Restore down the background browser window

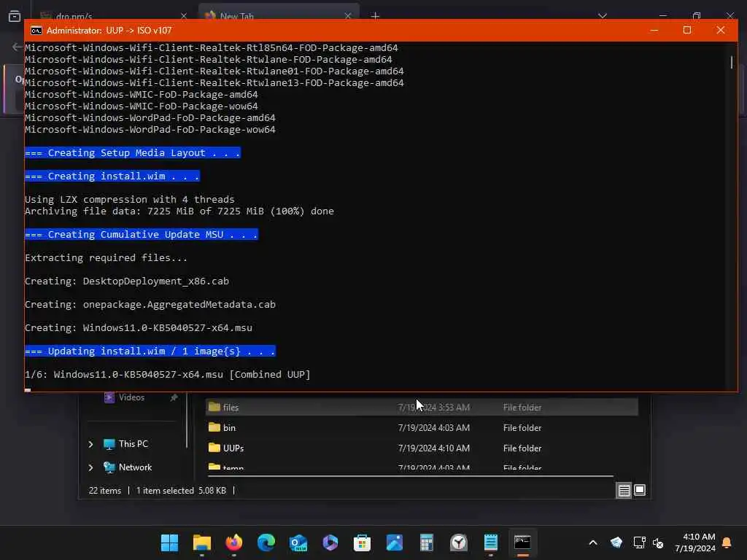point(697,15)
